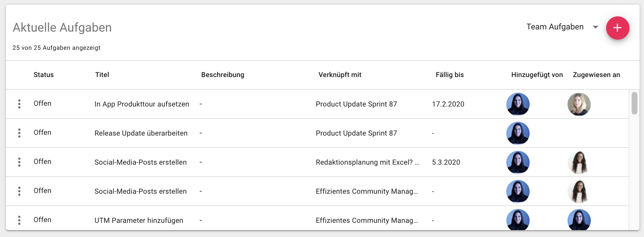Viewport: 644px width, 237px height.
Task: Click blonde assignee avatar in first row
Action: point(579,104)
